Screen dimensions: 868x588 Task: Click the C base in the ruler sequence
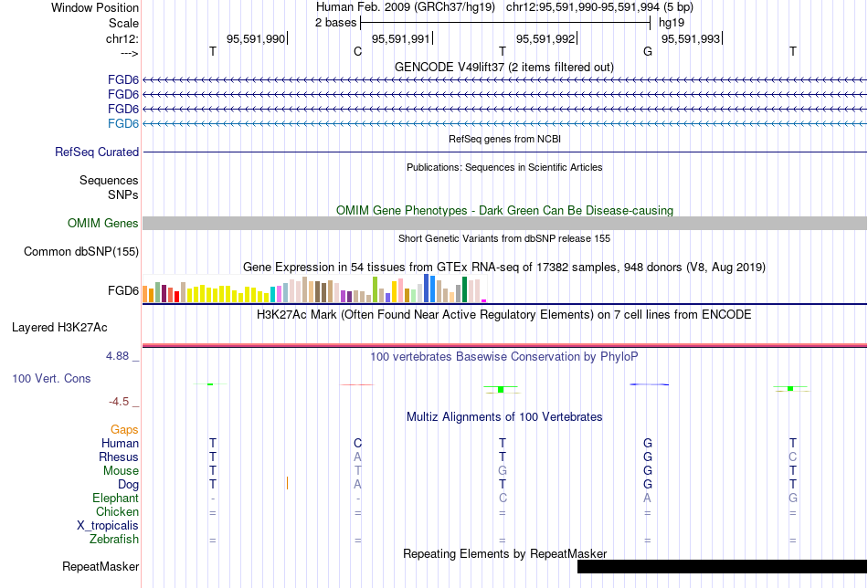pyautogui.click(x=357, y=51)
